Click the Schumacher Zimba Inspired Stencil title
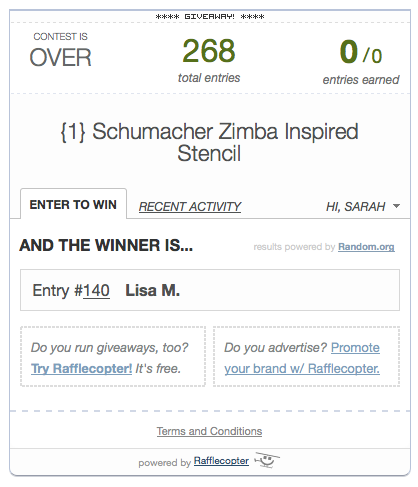The height and width of the screenshot is (487, 418). point(209,142)
